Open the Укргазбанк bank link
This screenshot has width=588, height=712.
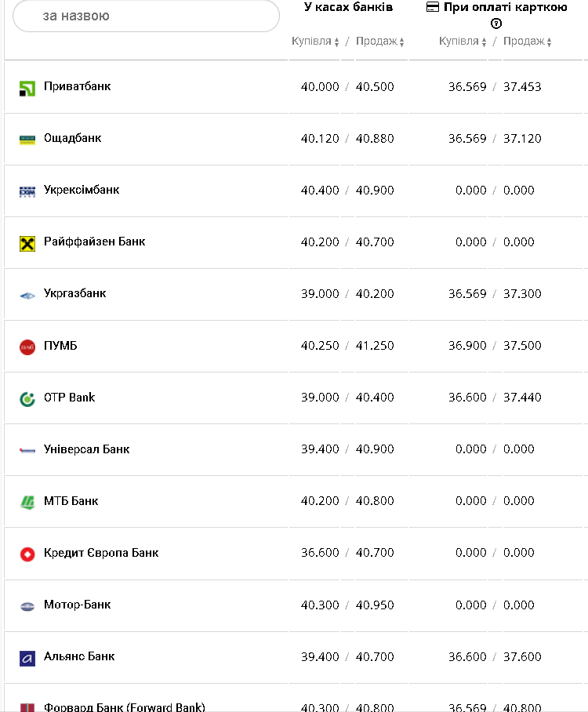(x=74, y=293)
